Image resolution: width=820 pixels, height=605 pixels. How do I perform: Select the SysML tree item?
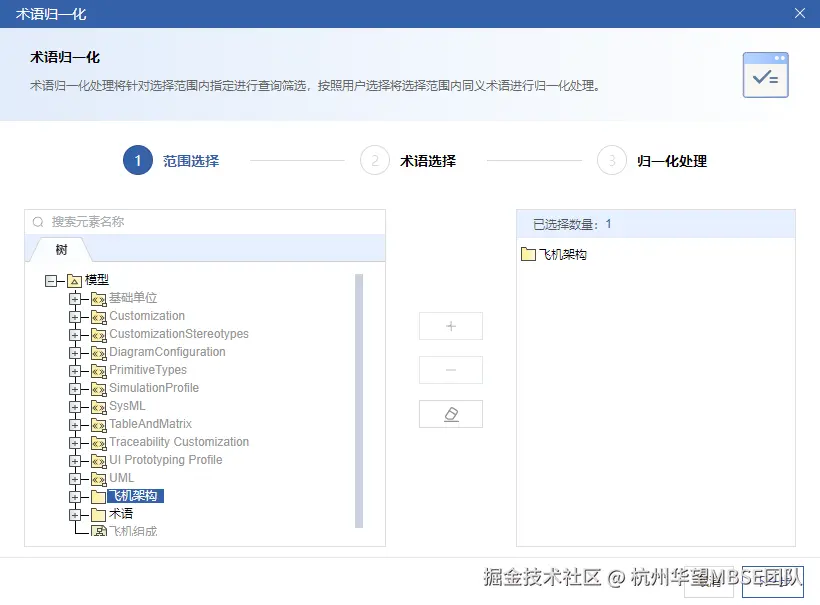pos(127,406)
